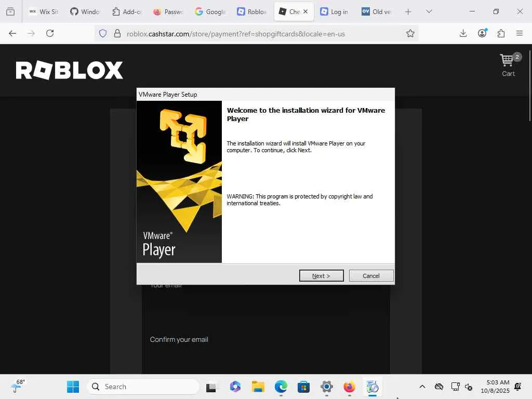Image resolution: width=532 pixels, height=399 pixels.
Task: Switch to Firefox on the taskbar
Action: pyautogui.click(x=349, y=387)
